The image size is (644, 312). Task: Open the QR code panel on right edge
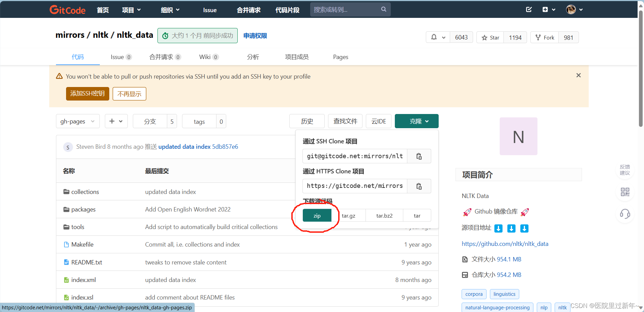point(625,192)
